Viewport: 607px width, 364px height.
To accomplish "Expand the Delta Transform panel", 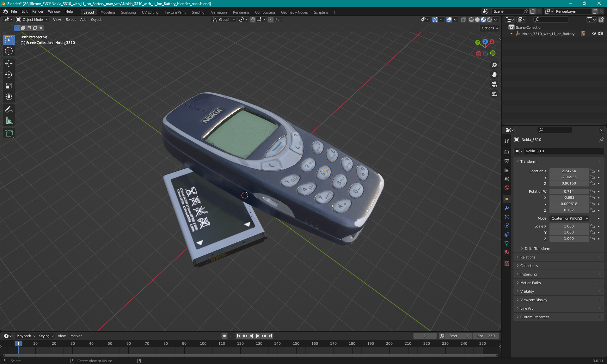I will coord(537,249).
